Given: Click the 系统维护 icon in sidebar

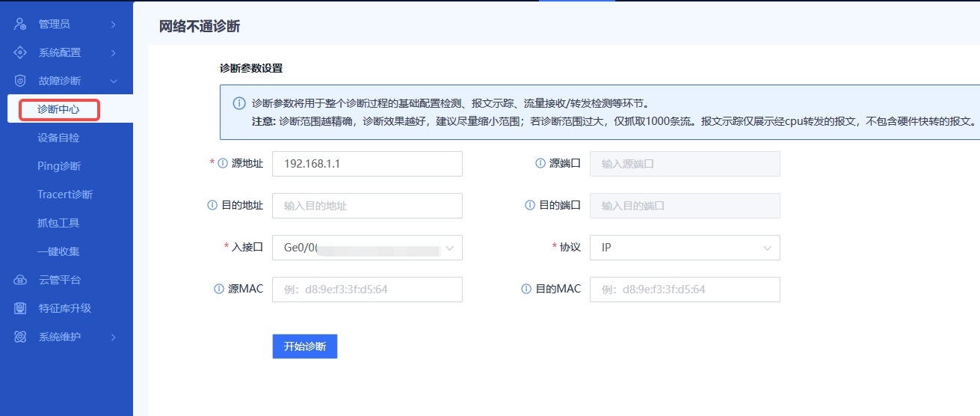Looking at the screenshot, I should pyautogui.click(x=21, y=337).
